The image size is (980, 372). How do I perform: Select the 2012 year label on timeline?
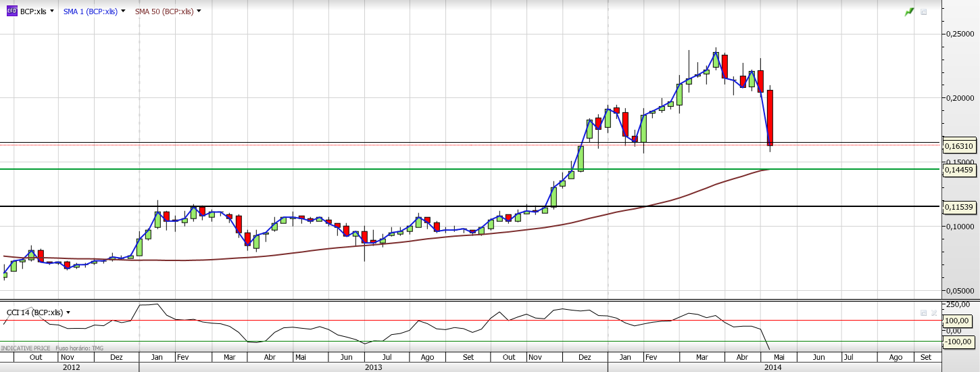click(x=71, y=367)
